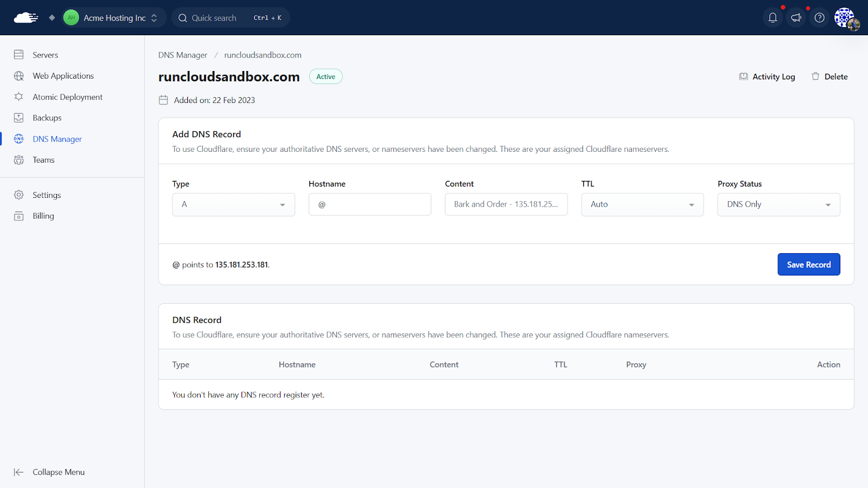Open Billing from the sidebar
This screenshot has width=868, height=488.
(x=43, y=216)
